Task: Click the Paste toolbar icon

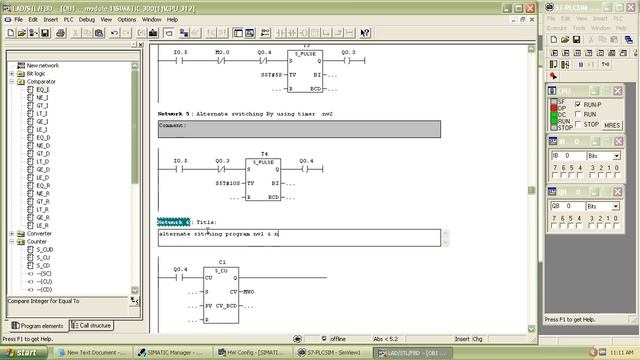Action: [99, 33]
